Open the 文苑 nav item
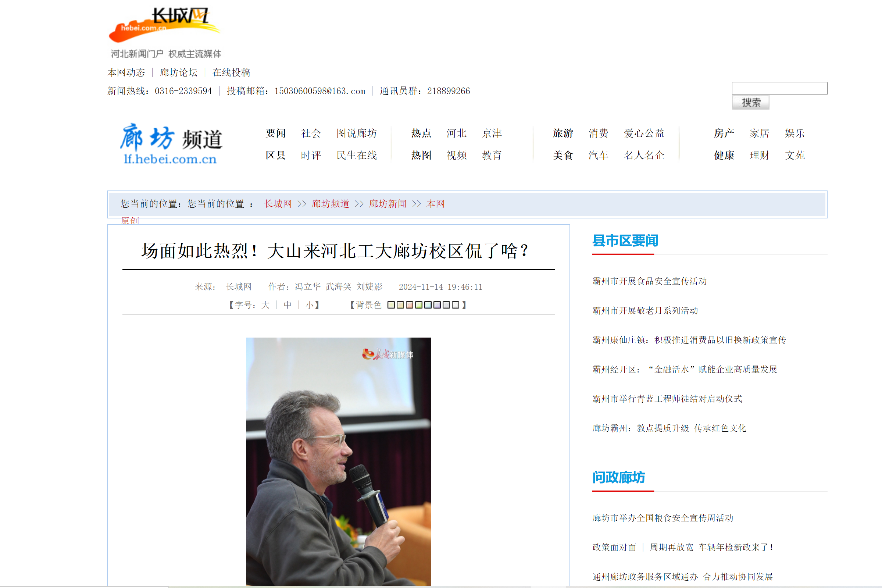The image size is (882, 588). [794, 155]
